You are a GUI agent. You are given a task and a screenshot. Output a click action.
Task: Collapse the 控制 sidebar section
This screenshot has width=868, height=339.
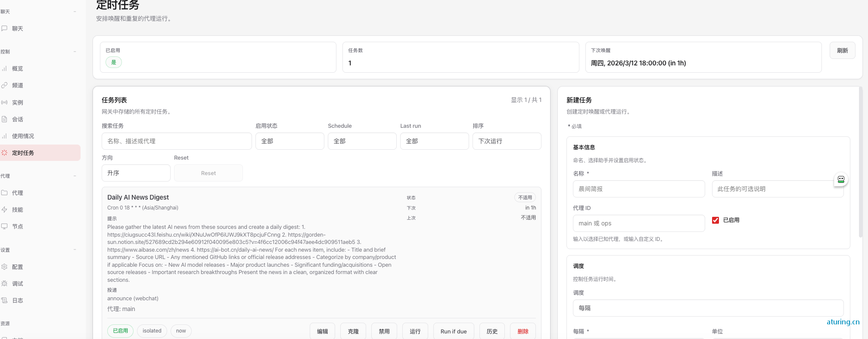(x=75, y=52)
